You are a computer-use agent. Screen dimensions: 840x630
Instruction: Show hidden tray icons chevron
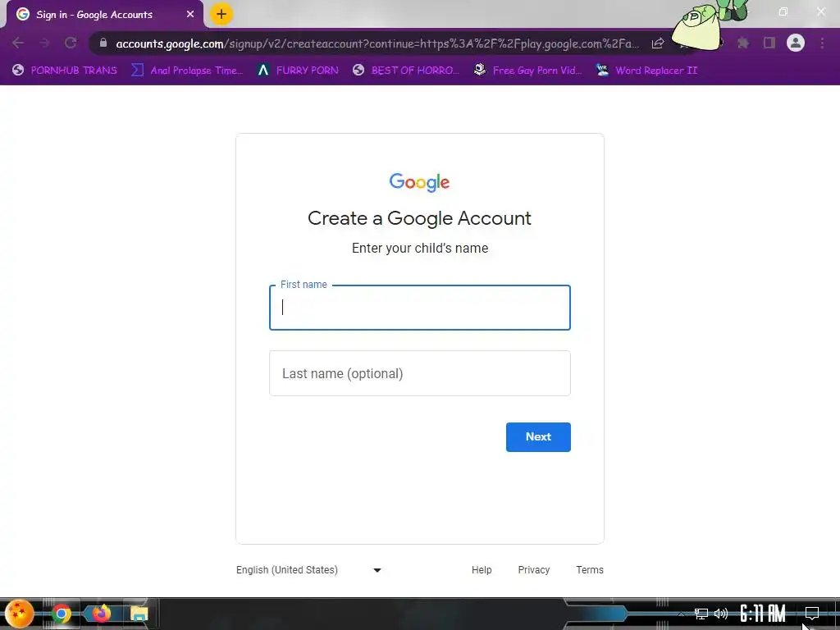[681, 614]
